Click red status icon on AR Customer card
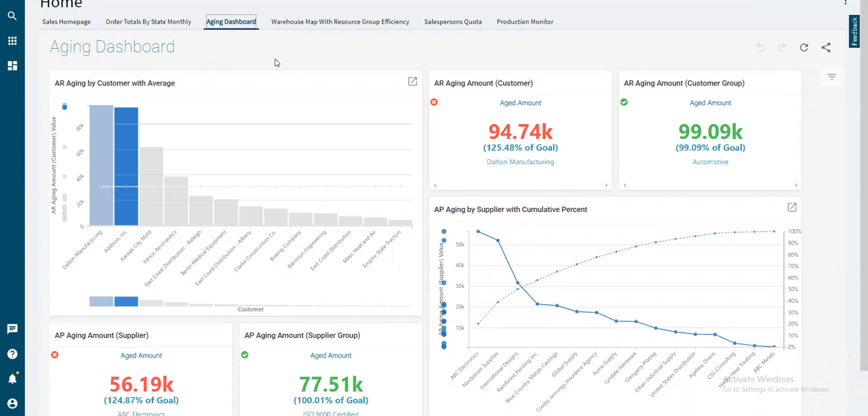The image size is (868, 416). [x=434, y=102]
